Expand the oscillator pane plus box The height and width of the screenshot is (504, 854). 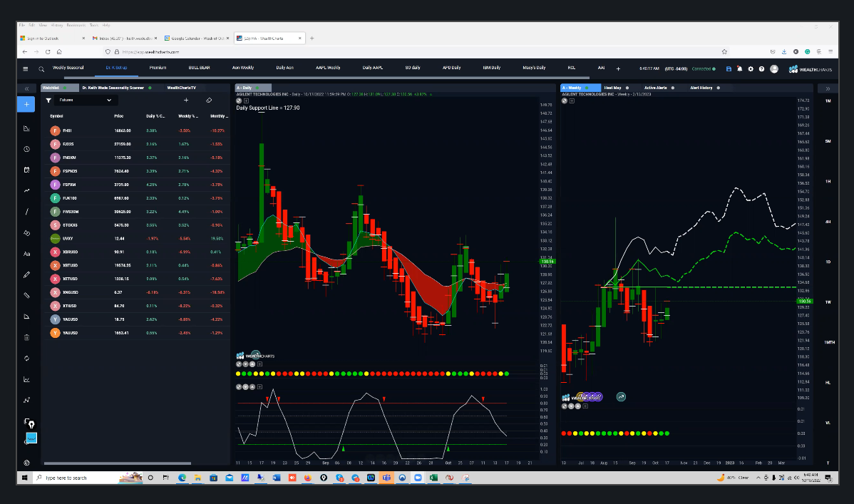coord(259,387)
